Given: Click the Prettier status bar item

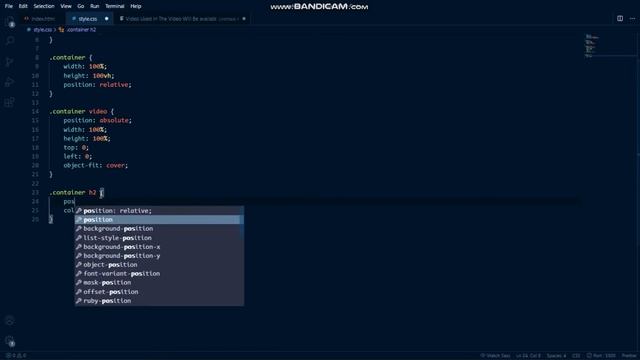Looking at the screenshot, I should [x=629, y=356].
